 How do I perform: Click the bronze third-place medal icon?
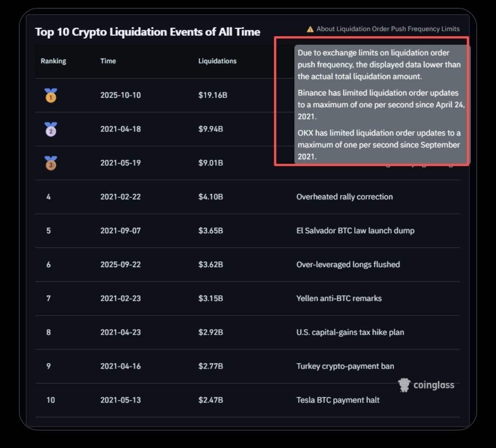click(51, 163)
